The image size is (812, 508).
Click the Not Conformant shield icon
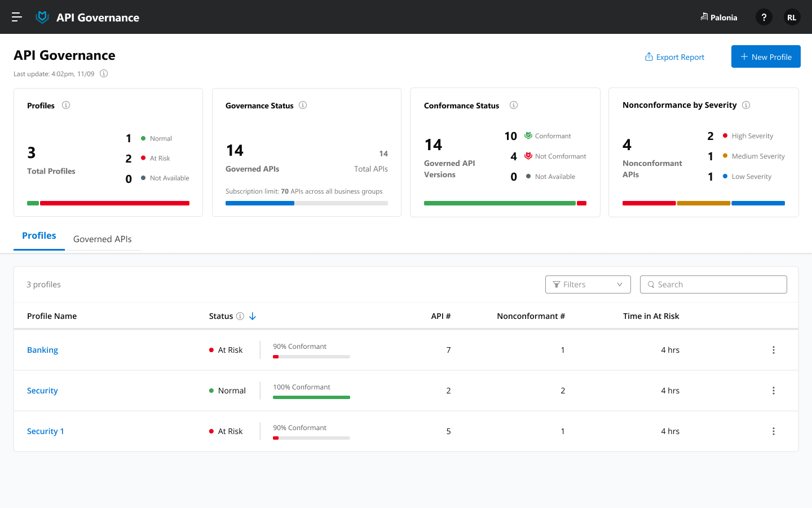(528, 156)
